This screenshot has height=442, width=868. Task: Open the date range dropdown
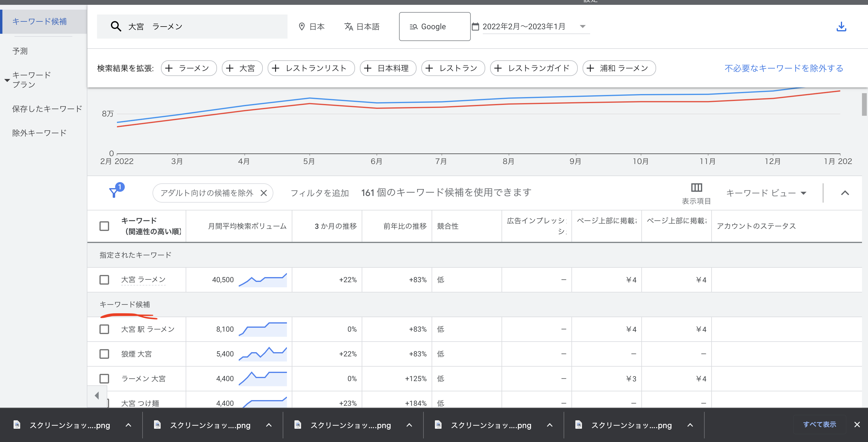[x=582, y=27]
